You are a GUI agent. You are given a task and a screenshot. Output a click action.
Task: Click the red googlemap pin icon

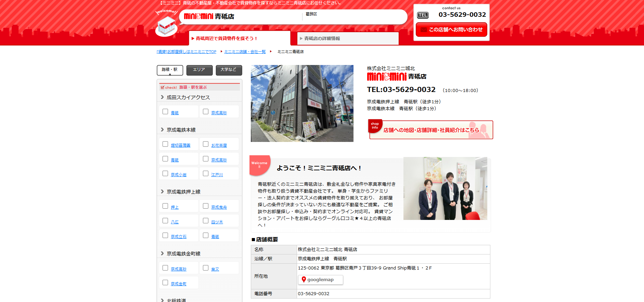point(304,280)
